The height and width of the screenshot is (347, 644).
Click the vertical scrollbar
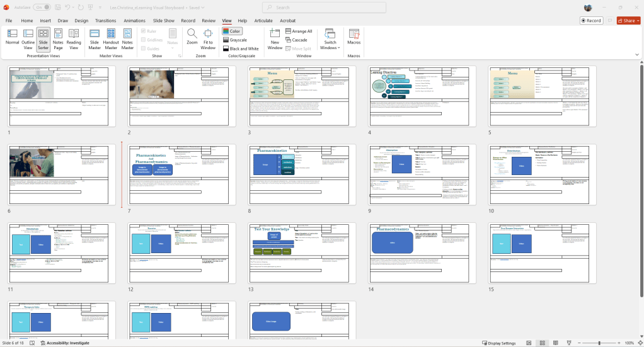tap(641, 180)
